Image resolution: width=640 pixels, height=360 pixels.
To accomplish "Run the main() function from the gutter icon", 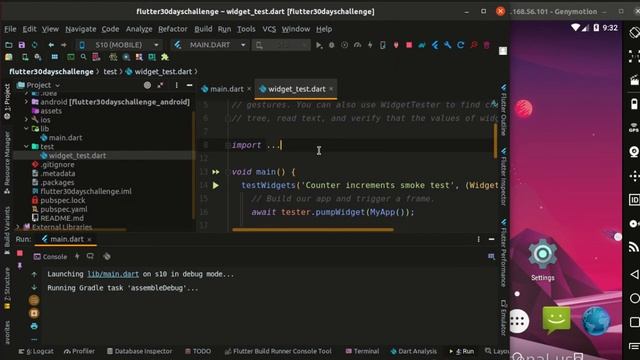I will tap(216, 172).
